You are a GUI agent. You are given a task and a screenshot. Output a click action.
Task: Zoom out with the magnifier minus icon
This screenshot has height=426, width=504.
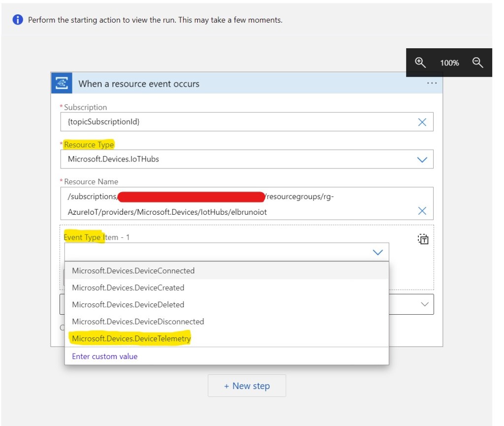477,63
